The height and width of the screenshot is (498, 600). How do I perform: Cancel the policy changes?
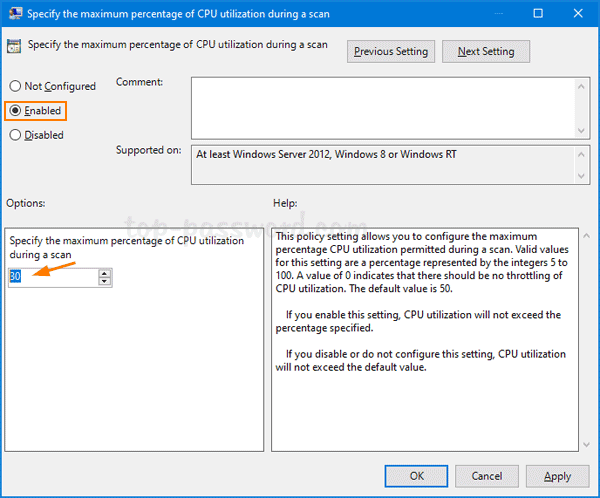(487, 476)
